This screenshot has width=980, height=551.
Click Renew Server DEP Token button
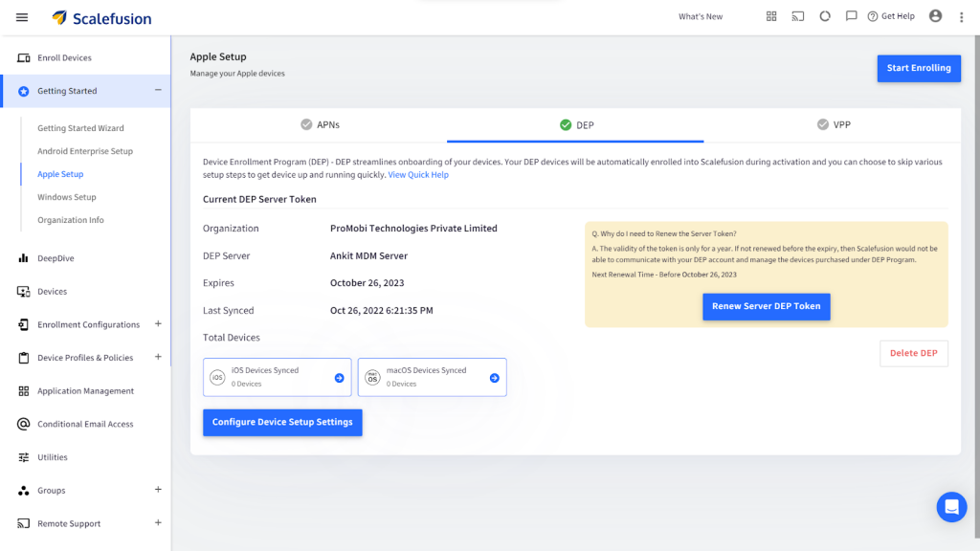[766, 306]
